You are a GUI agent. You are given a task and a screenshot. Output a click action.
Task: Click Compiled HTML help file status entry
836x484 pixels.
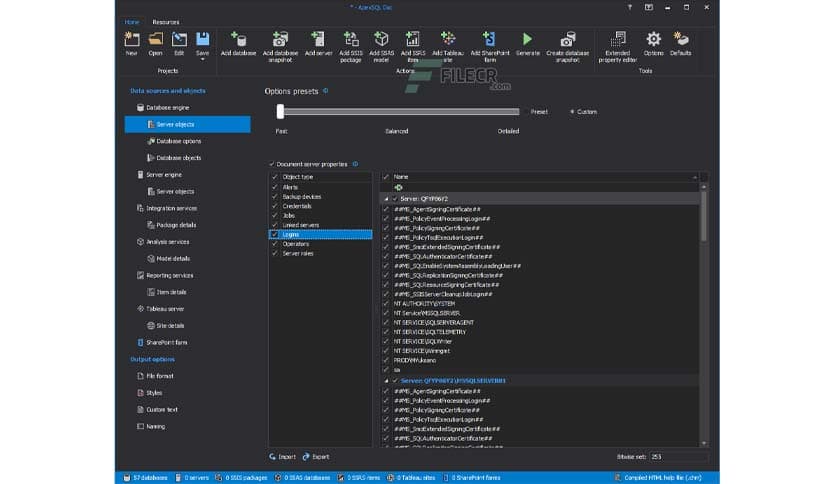click(x=658, y=478)
